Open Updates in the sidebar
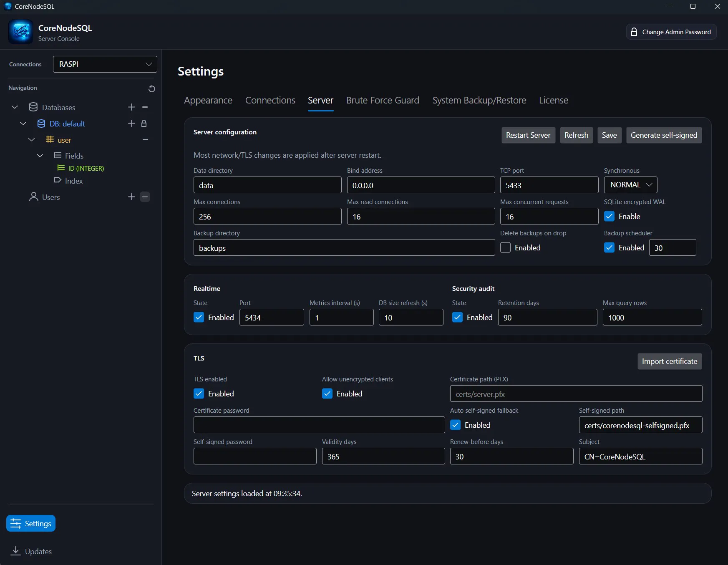 [x=31, y=551]
